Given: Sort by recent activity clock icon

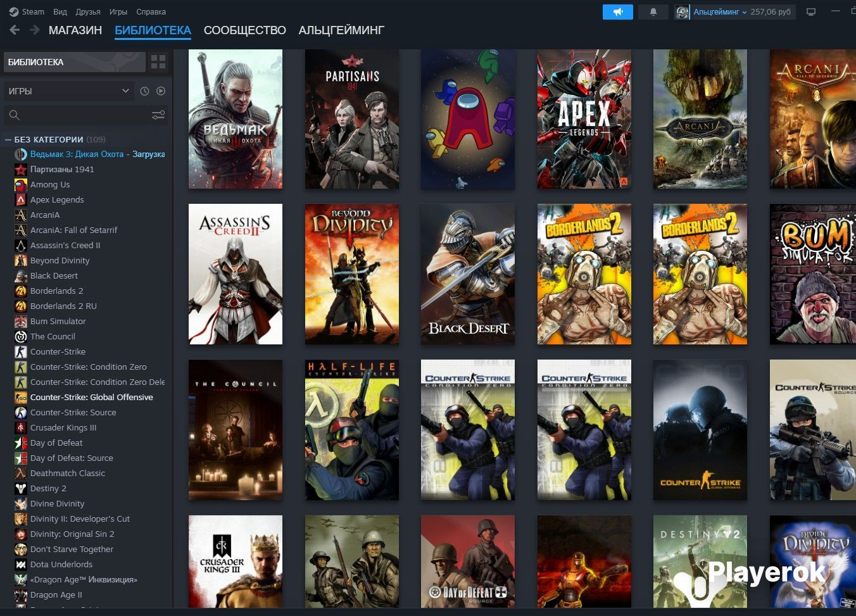Looking at the screenshot, I should (144, 91).
